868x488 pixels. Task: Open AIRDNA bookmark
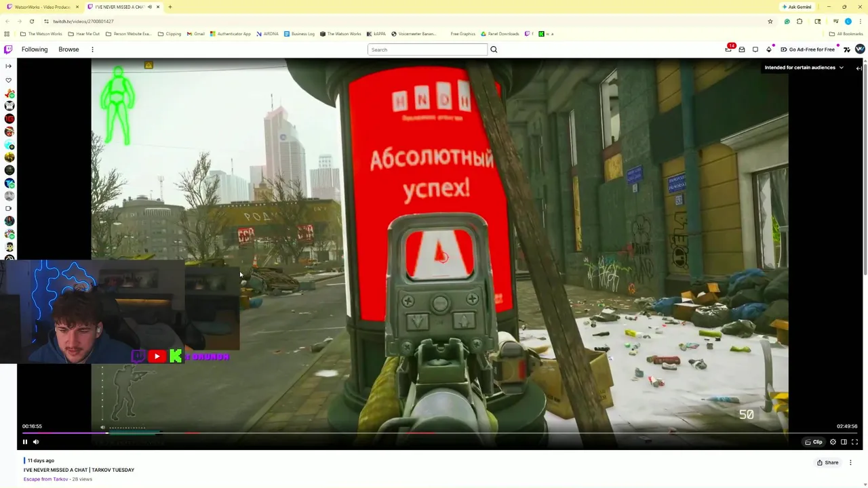(267, 34)
